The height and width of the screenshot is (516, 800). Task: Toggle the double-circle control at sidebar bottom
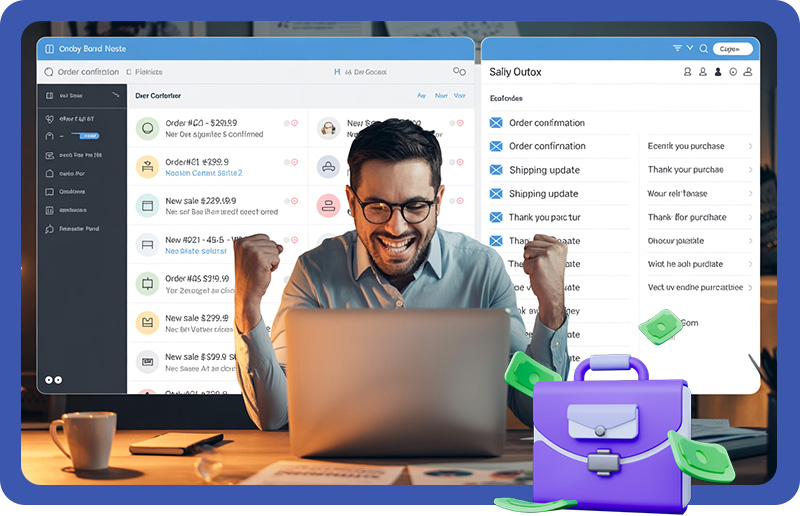[x=54, y=380]
